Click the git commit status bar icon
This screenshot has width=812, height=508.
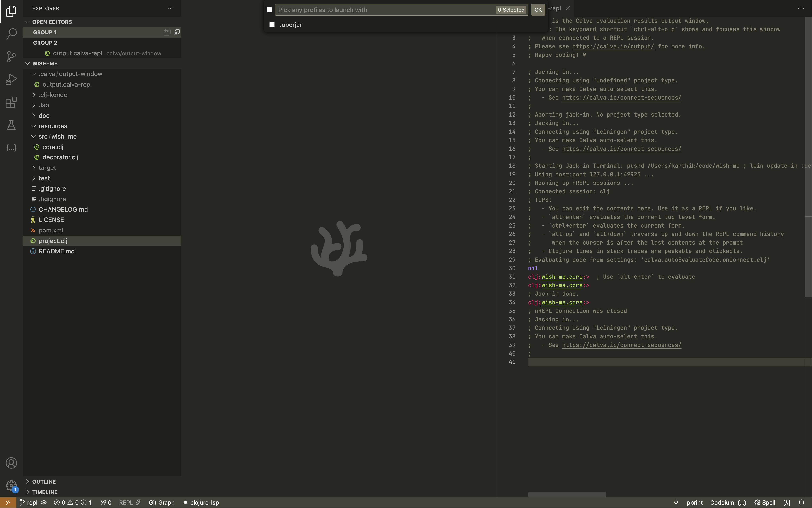pyautogui.click(x=676, y=502)
